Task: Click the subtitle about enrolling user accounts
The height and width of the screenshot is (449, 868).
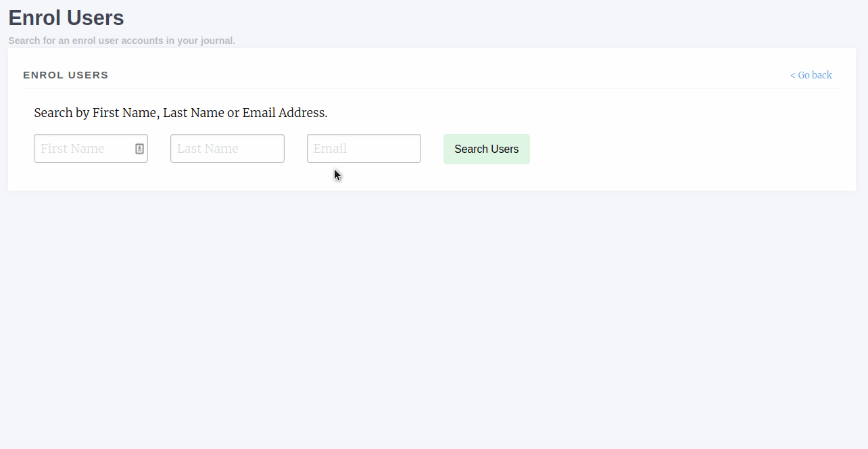Action: pyautogui.click(x=122, y=41)
